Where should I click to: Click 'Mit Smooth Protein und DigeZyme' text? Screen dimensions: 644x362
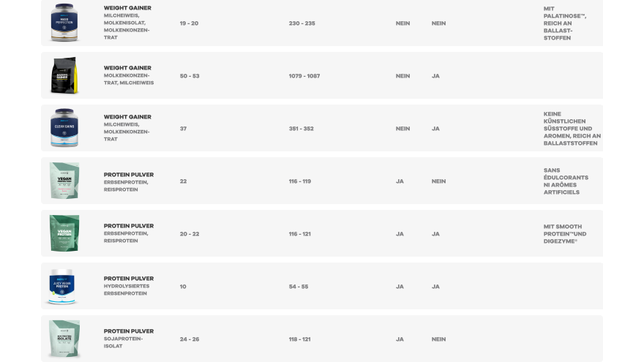[565, 234]
